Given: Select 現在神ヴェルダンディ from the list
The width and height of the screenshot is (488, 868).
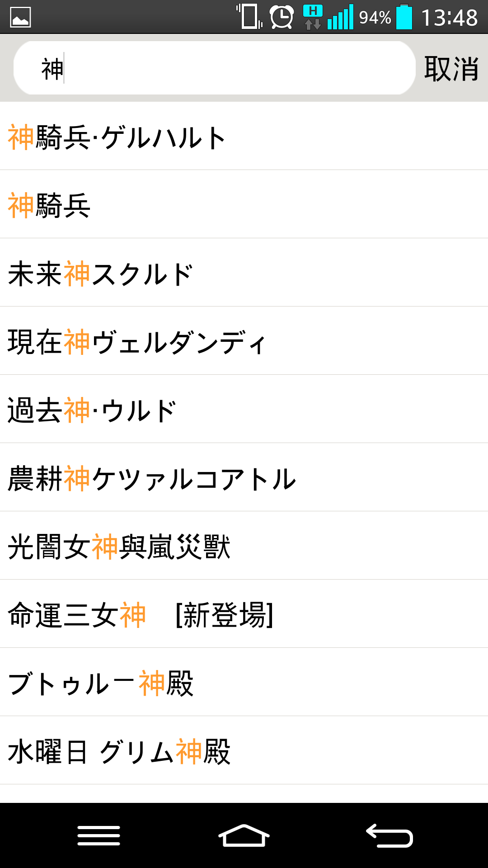Looking at the screenshot, I should click(x=244, y=341).
